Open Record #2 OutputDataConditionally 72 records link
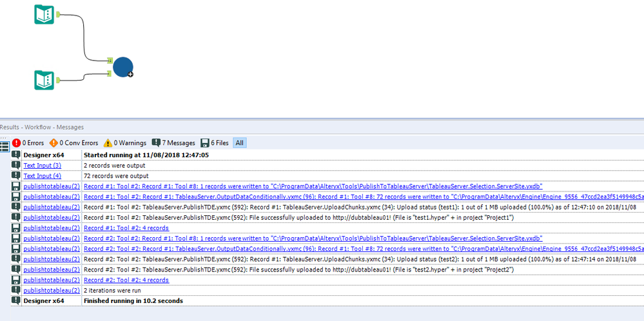This screenshot has width=644, height=321. [x=364, y=249]
